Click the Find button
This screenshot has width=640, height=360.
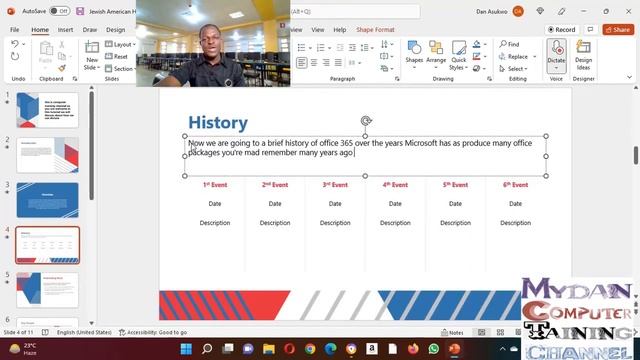click(x=509, y=44)
